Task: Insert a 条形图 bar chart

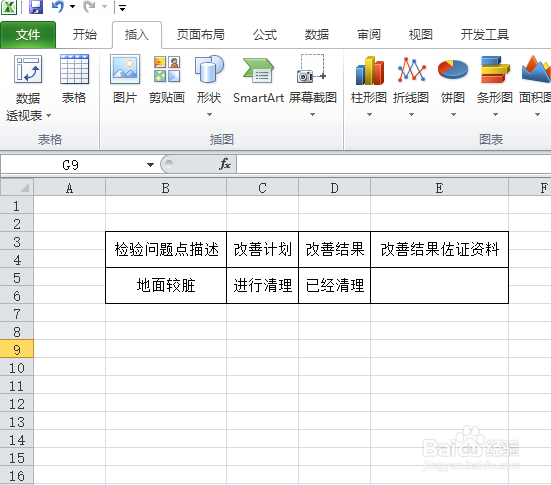Action: point(495,79)
